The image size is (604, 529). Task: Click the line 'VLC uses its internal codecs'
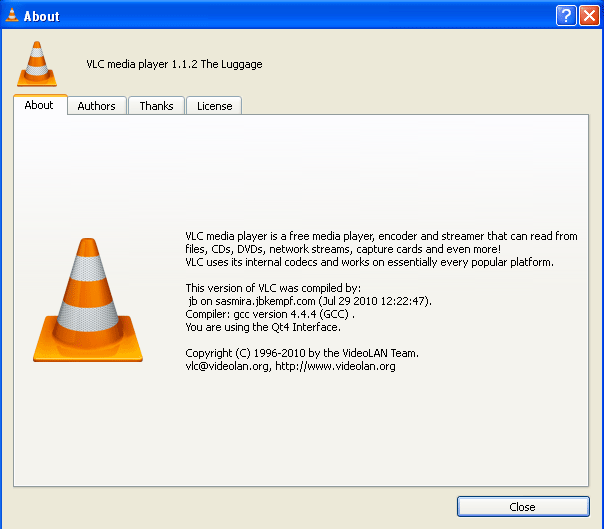coord(369,262)
